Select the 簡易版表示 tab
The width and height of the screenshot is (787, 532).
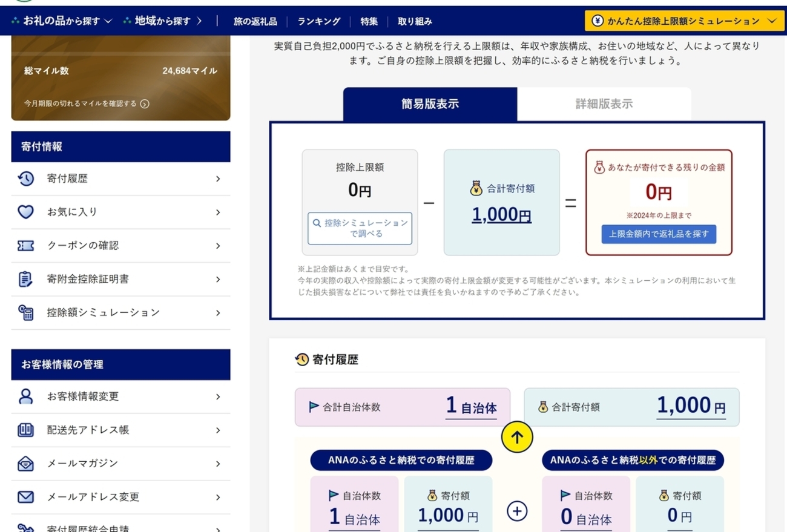coord(432,103)
